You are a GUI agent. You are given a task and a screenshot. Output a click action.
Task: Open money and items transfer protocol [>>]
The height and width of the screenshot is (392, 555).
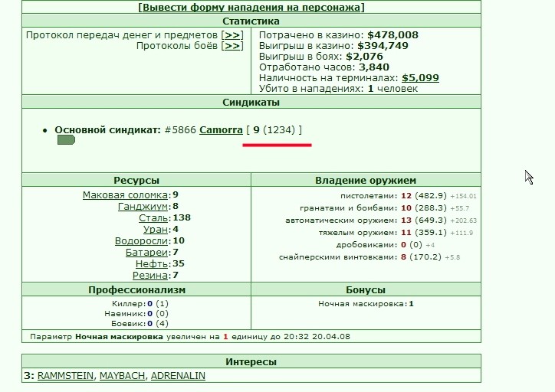click(232, 35)
